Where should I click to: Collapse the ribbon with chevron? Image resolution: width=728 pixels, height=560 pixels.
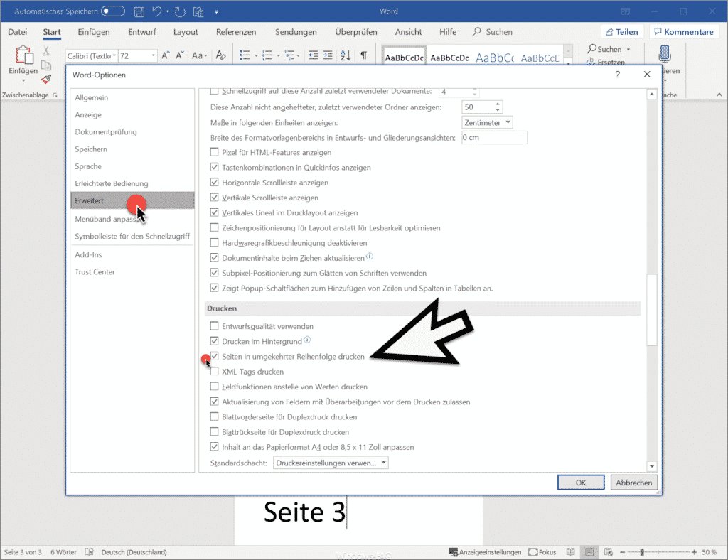pyautogui.click(x=719, y=95)
